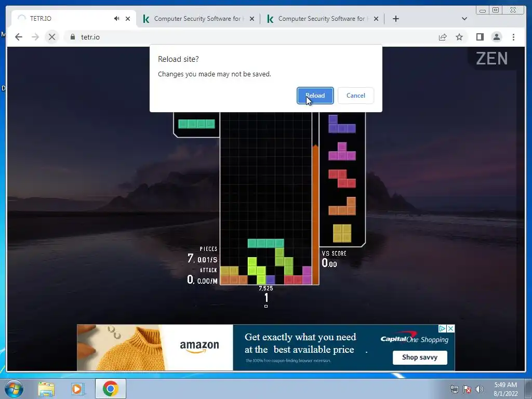Close the first Computer Security Software tab

tap(252, 19)
